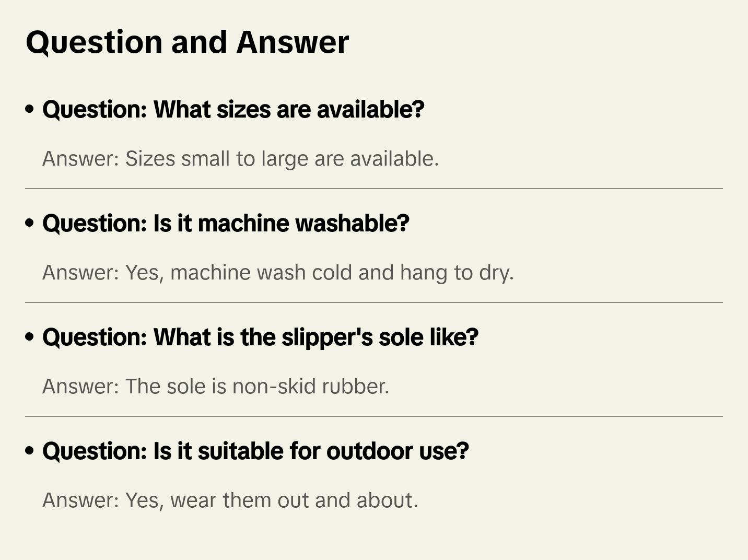Click the bullet beside the slipper's sole question
The width and height of the screenshot is (748, 560).
(x=30, y=337)
